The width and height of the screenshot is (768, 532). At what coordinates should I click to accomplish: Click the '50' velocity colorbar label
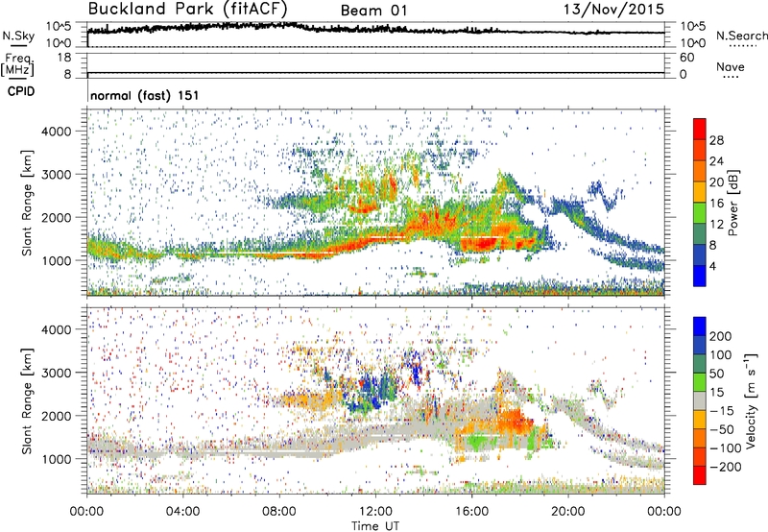tap(717, 374)
